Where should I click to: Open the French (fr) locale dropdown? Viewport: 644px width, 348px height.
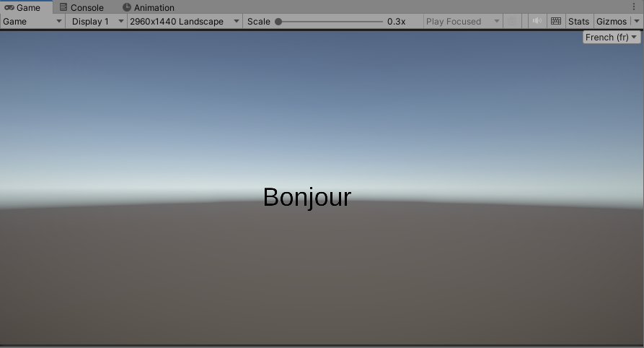(611, 38)
